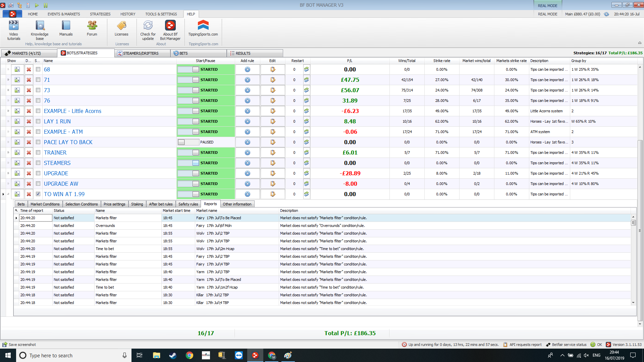Open the Licenses icon
The width and height of the screenshot is (644, 362).
[121, 28]
